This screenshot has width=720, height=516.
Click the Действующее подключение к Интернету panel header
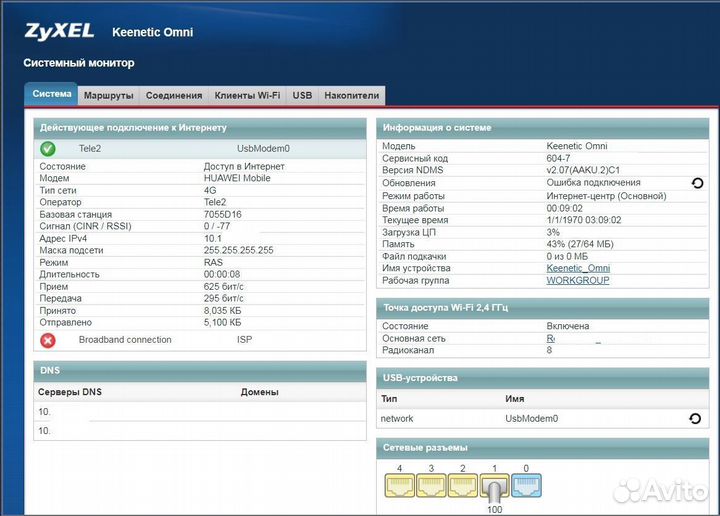(x=200, y=128)
